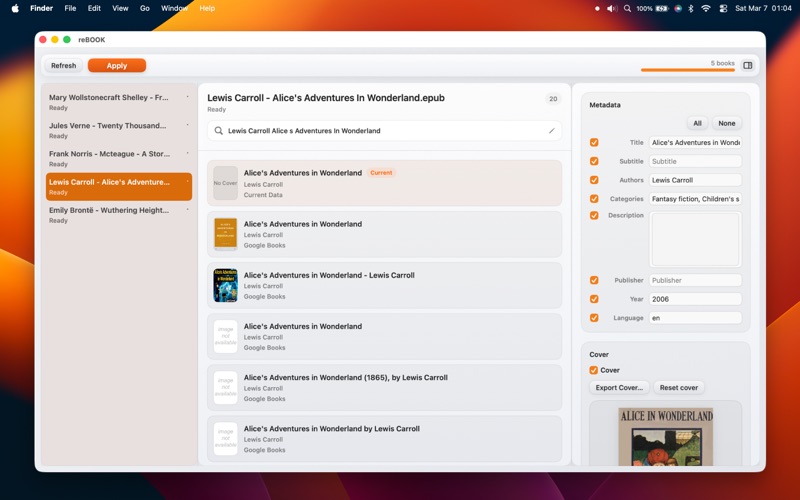Toggle the Cover checkbox
The image size is (800, 500).
pyautogui.click(x=593, y=370)
